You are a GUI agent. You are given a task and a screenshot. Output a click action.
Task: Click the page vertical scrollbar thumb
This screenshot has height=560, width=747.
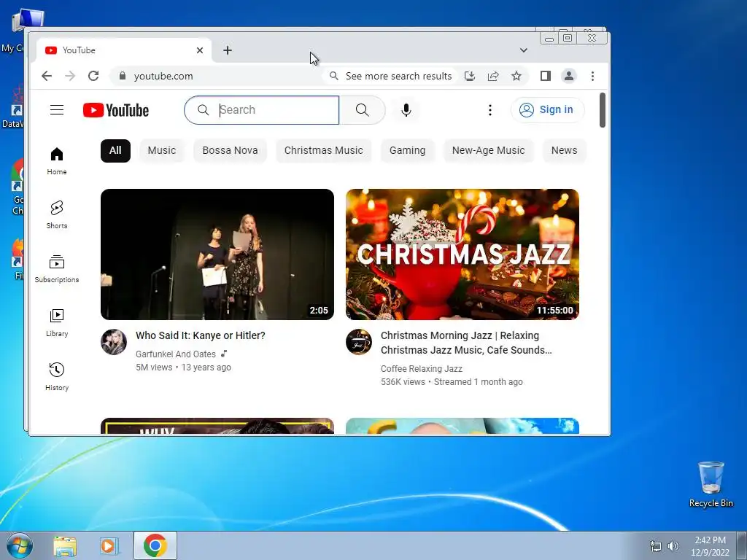click(602, 110)
